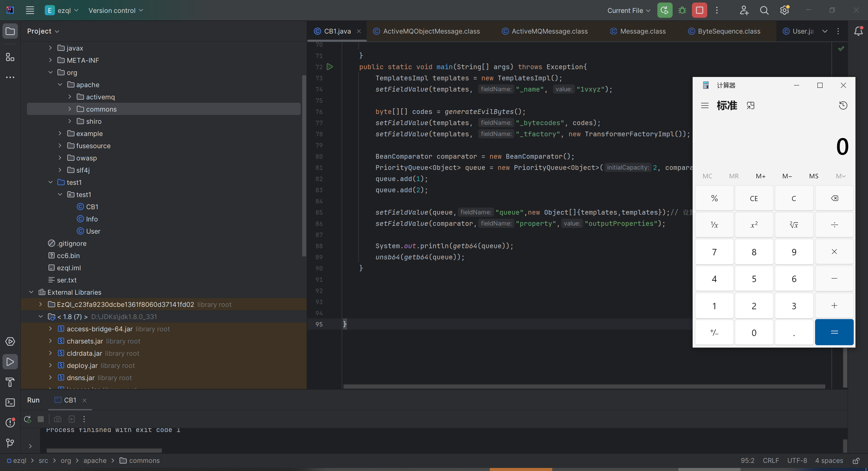Open the Services tool window icon
This screenshot has width=868, height=471.
pyautogui.click(x=10, y=341)
